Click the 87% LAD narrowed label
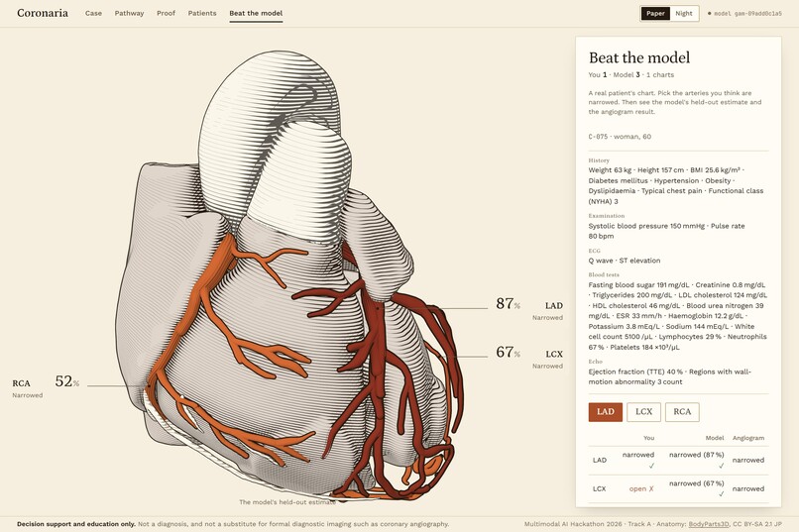The image size is (799, 532). [x=529, y=308]
